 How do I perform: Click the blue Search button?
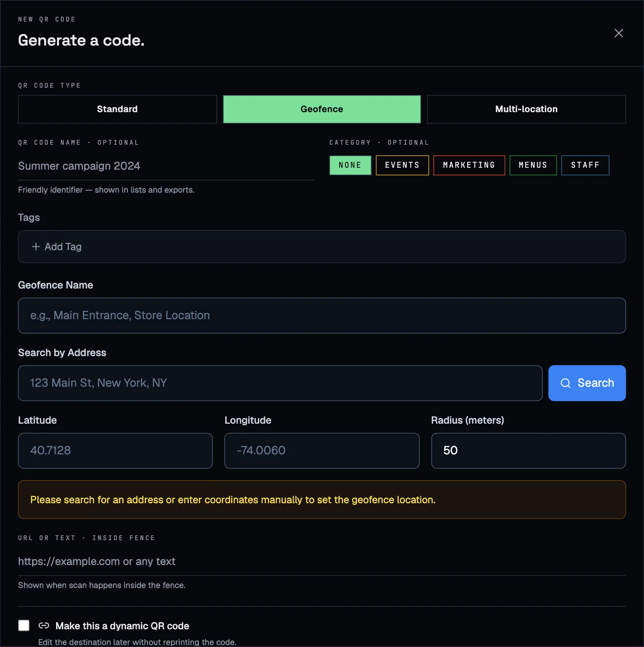click(587, 383)
